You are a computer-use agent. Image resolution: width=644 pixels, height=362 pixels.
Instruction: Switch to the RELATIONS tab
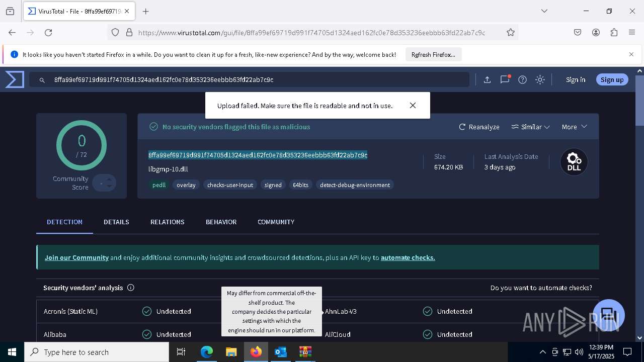click(167, 222)
